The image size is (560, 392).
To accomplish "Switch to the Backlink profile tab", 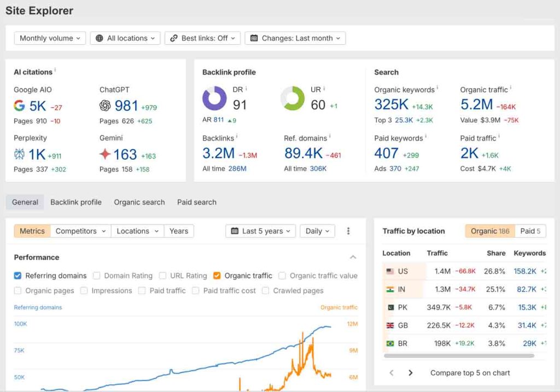I will pos(76,202).
